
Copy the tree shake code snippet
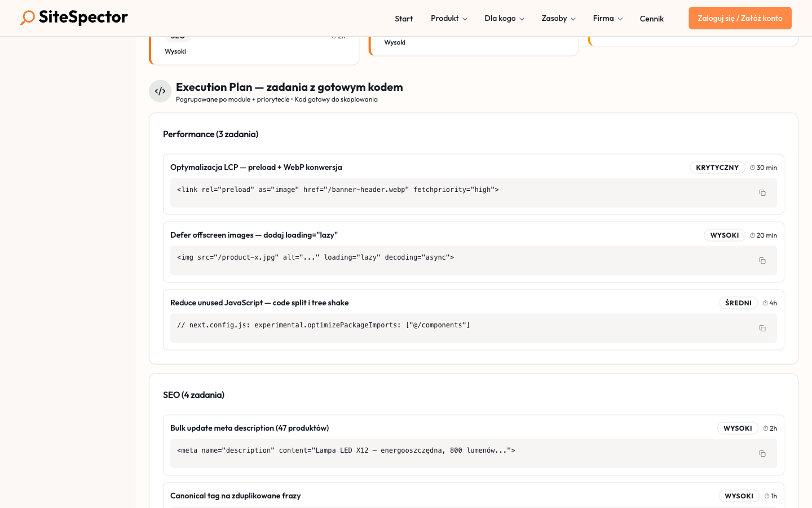[762, 328]
